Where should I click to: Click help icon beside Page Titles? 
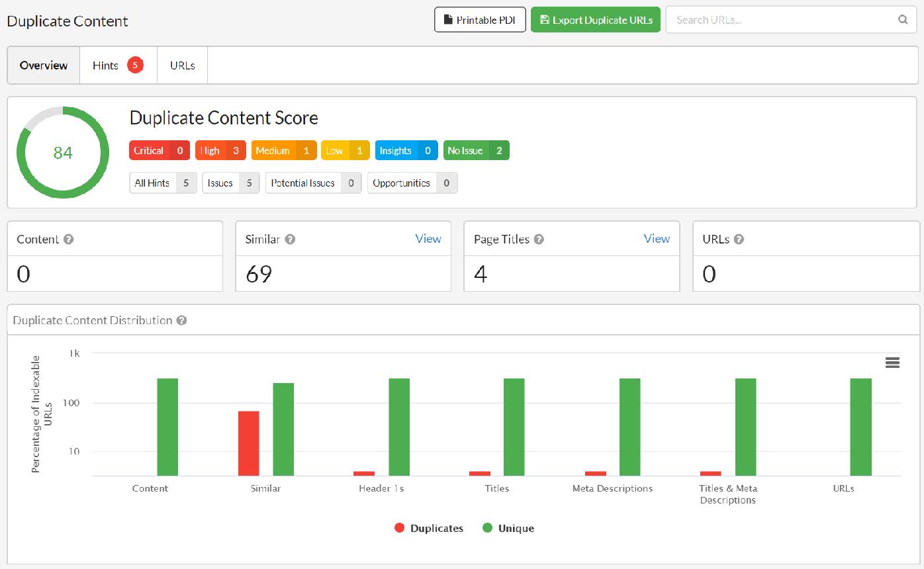point(539,240)
